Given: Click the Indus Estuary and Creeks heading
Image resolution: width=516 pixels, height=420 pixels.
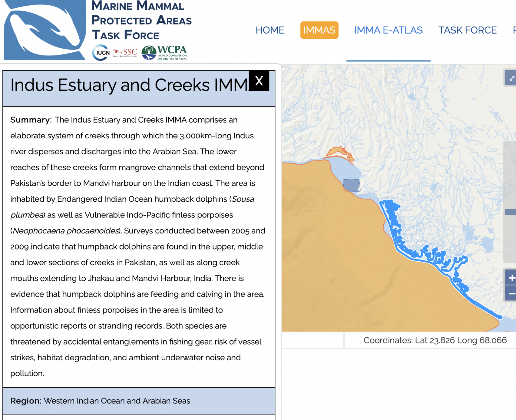Looking at the screenshot, I should pyautogui.click(x=129, y=85).
